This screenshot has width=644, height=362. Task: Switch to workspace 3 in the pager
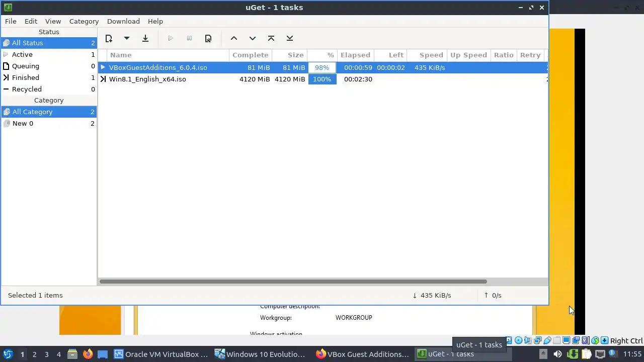[46, 354]
